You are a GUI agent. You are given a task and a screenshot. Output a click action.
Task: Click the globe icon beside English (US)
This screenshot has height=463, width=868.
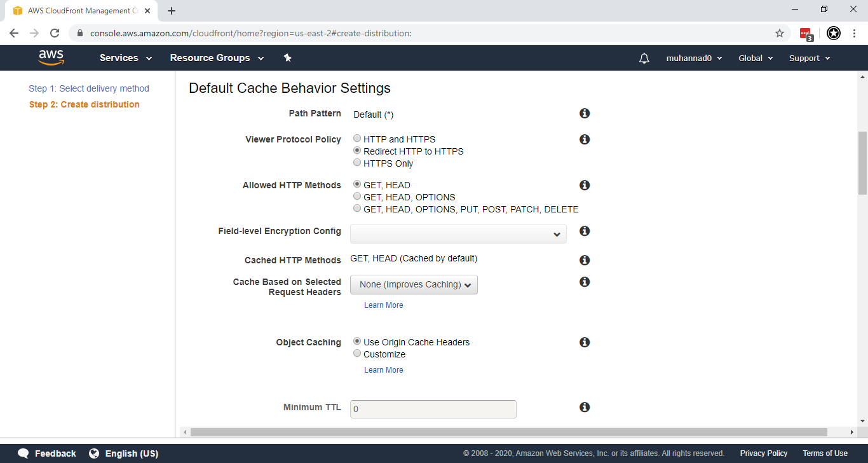coord(95,453)
